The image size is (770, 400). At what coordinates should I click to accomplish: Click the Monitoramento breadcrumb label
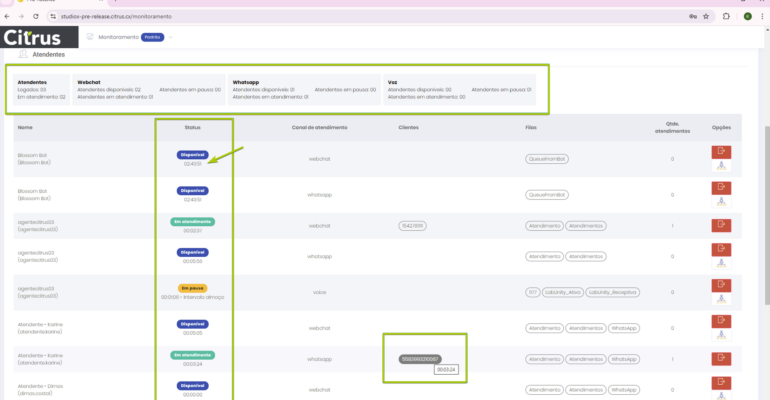point(118,37)
